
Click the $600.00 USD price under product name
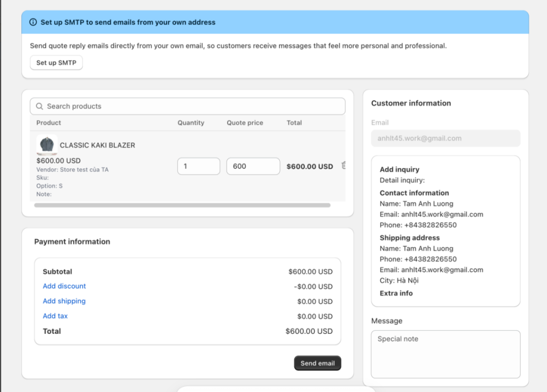coord(58,161)
